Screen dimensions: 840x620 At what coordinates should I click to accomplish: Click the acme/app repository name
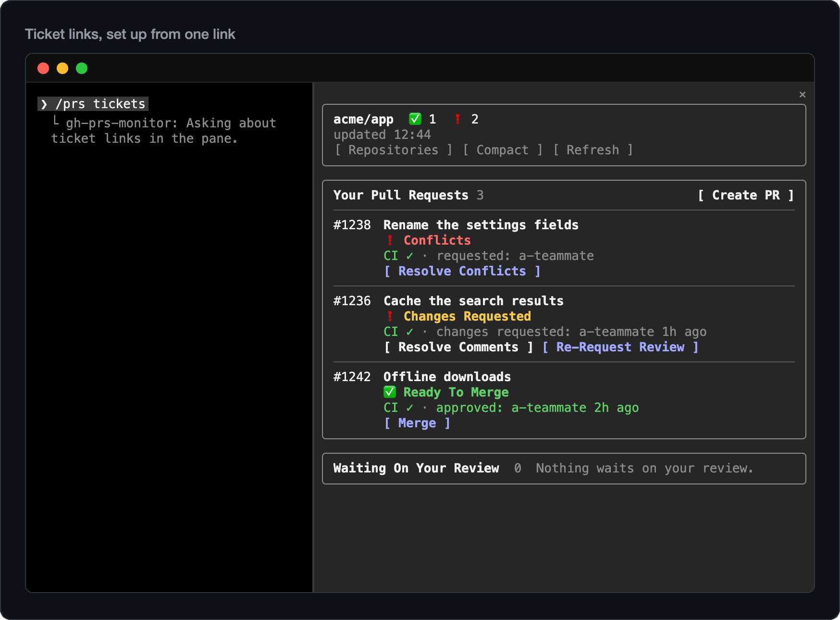click(x=363, y=119)
